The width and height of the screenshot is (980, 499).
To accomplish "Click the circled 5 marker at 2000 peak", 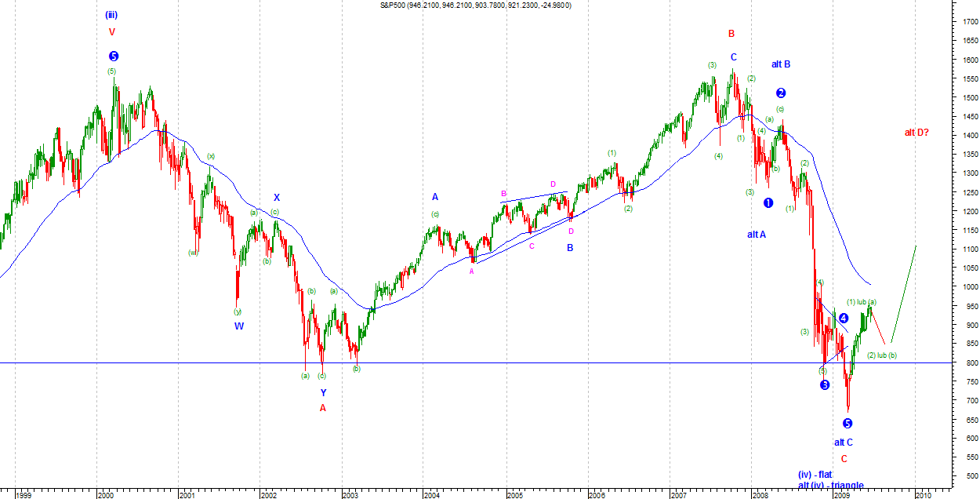I will tap(114, 56).
